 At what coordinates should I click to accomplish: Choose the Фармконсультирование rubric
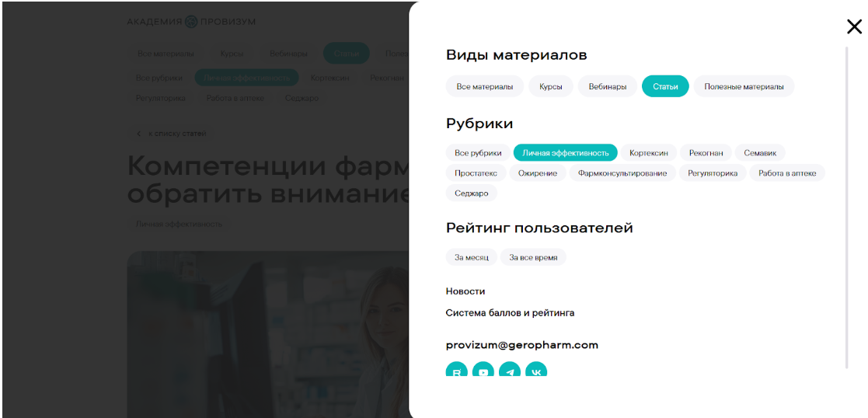(622, 172)
